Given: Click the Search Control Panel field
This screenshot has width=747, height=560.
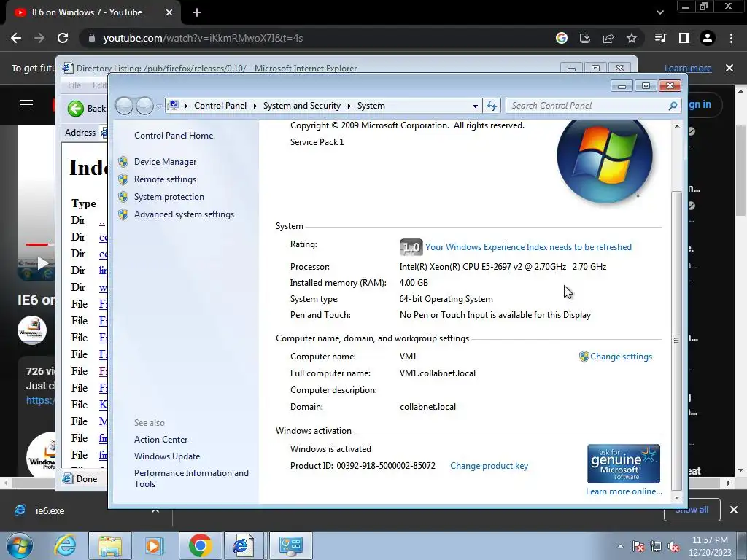Looking at the screenshot, I should 587,106.
